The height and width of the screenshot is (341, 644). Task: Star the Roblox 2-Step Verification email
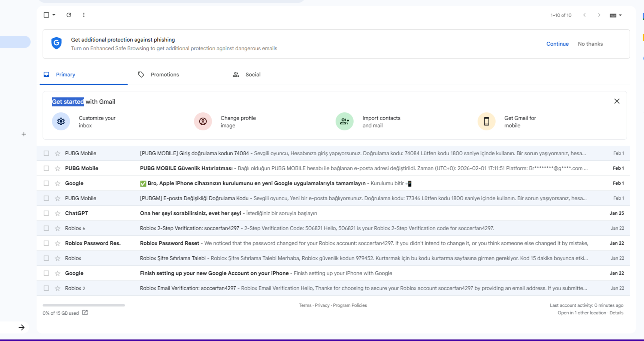click(x=58, y=228)
